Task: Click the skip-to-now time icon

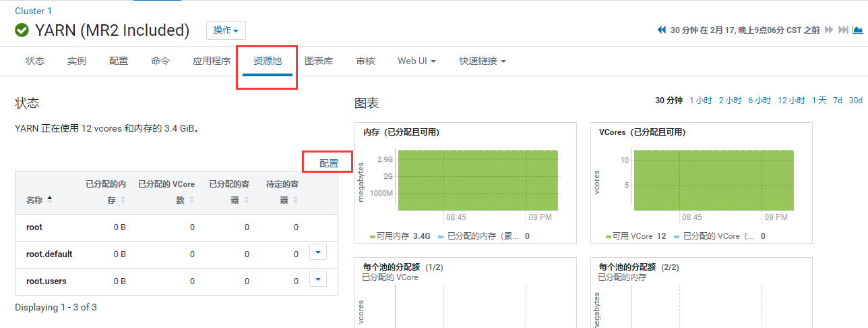Action: point(843,30)
